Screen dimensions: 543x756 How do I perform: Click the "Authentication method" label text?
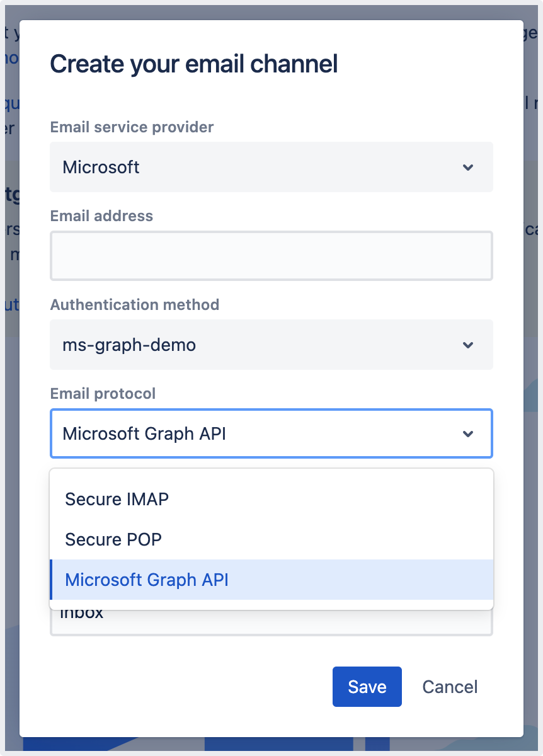coord(135,305)
